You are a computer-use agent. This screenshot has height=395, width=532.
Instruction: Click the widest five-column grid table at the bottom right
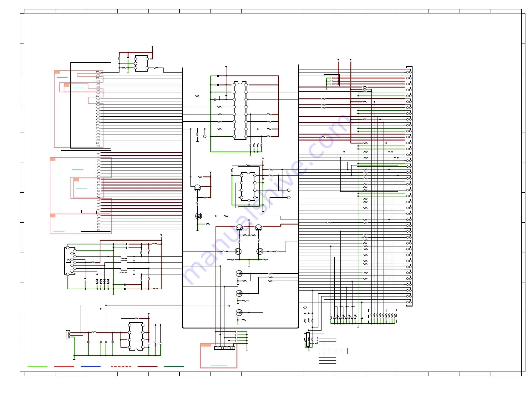pos(333,351)
